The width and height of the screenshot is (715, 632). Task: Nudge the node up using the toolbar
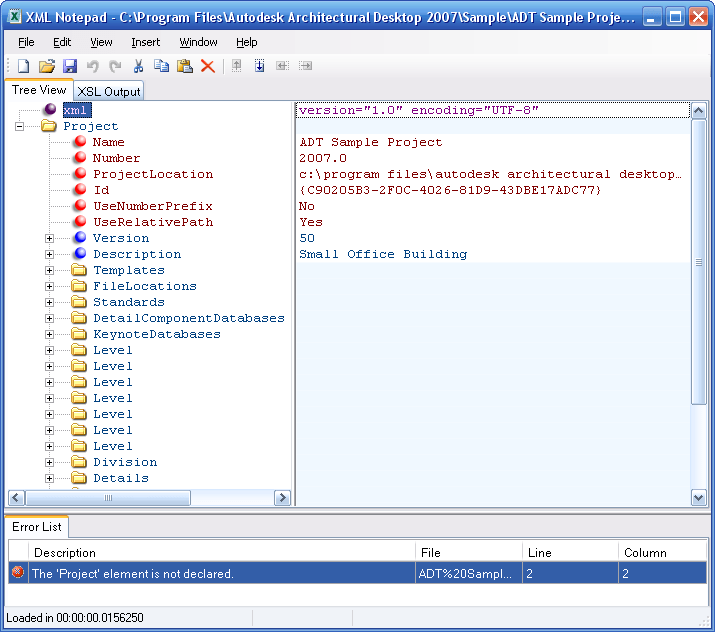(x=236, y=66)
